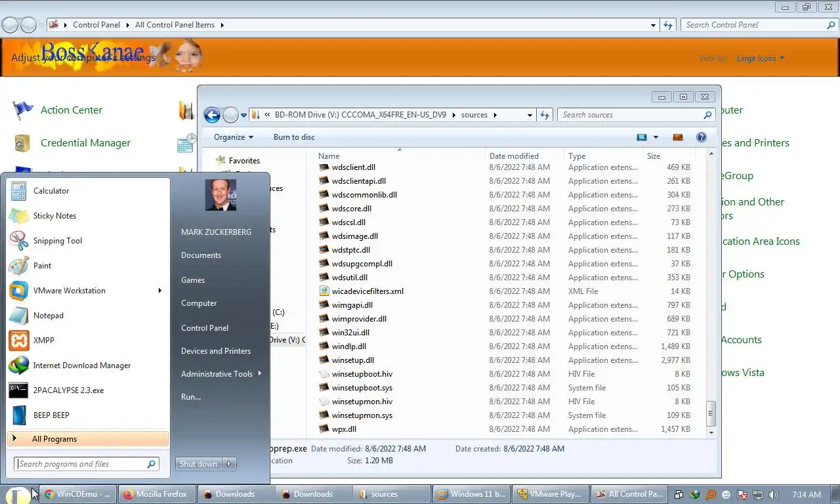Open Games from Start menu
The width and height of the screenshot is (840, 504).
(x=193, y=280)
